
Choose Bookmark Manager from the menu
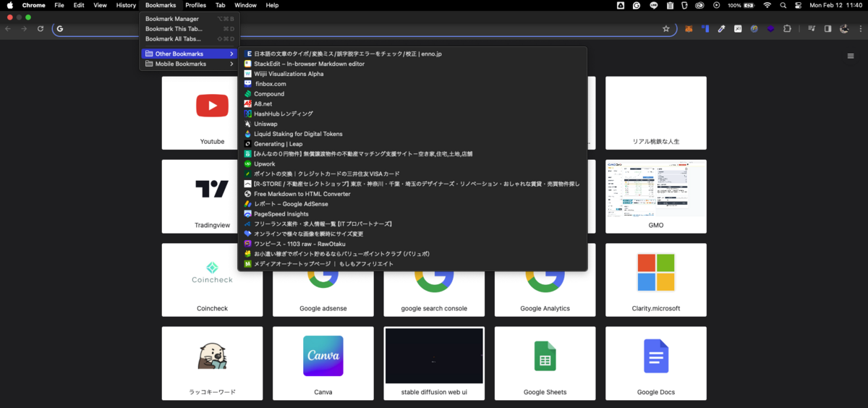[190, 19]
